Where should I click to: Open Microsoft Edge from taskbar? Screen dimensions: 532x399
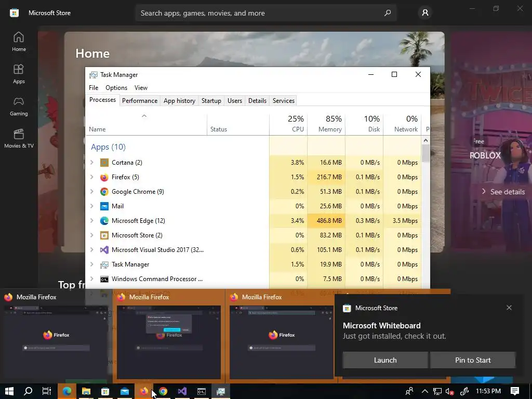[x=67, y=391]
